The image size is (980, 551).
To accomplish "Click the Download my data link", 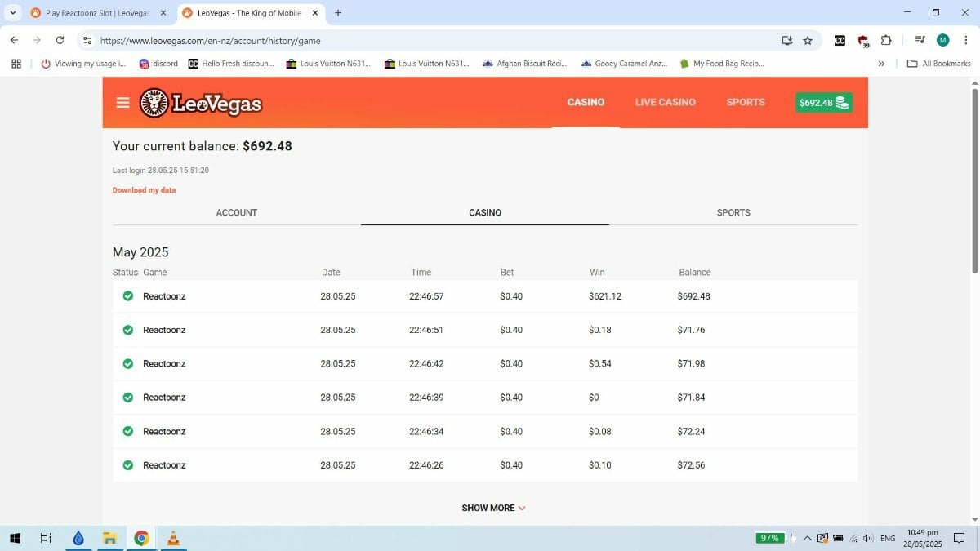I will click(144, 190).
